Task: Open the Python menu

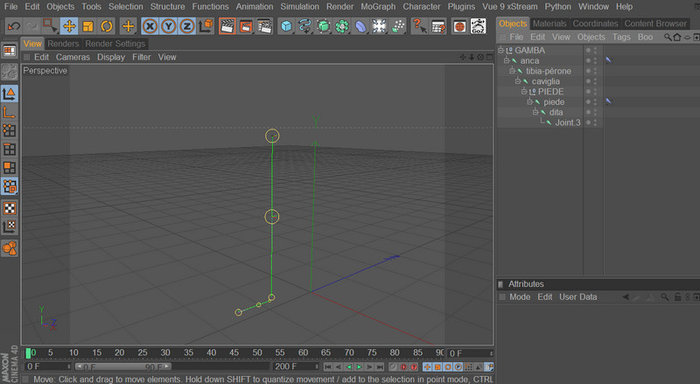Action: pyautogui.click(x=558, y=7)
